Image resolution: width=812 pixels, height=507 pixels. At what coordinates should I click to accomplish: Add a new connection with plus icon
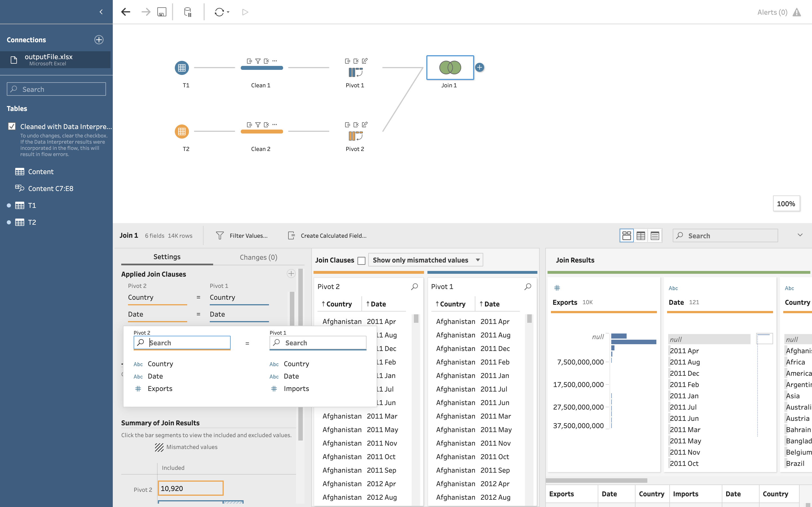click(x=99, y=39)
